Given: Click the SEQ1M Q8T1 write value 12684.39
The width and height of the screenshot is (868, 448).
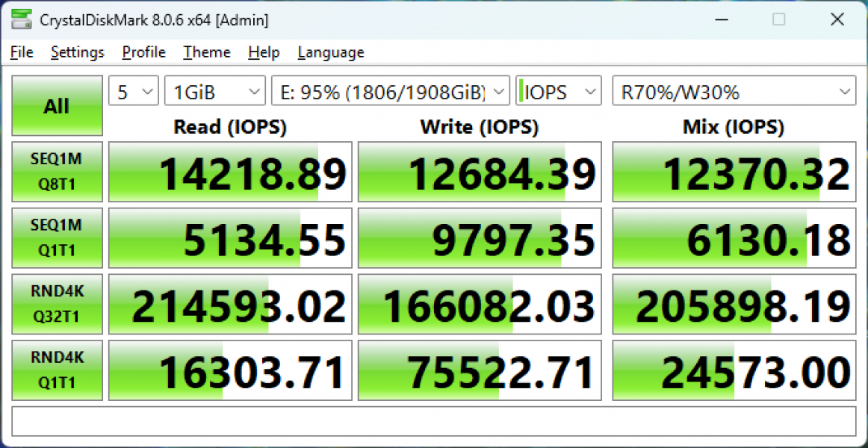Looking at the screenshot, I should point(480,172).
